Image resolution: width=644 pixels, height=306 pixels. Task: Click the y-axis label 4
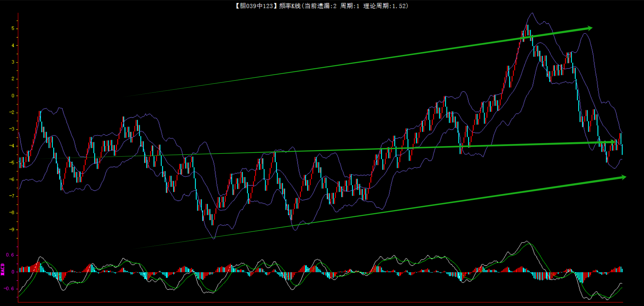click(13, 45)
